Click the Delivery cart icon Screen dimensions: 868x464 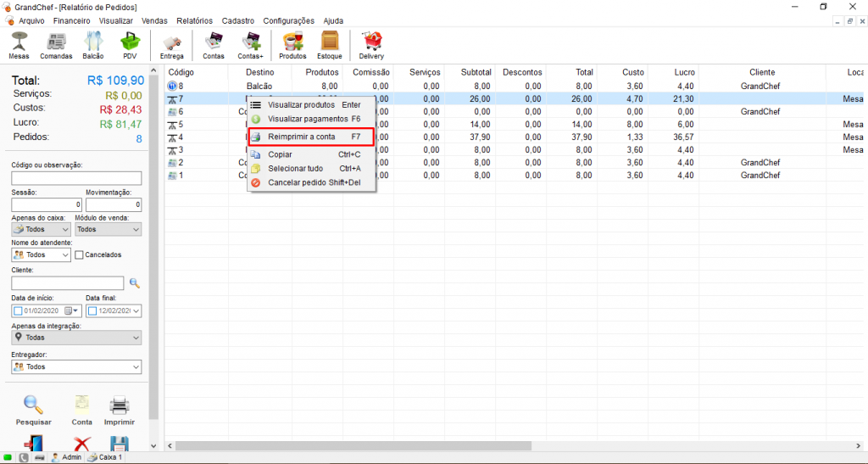coord(371,44)
